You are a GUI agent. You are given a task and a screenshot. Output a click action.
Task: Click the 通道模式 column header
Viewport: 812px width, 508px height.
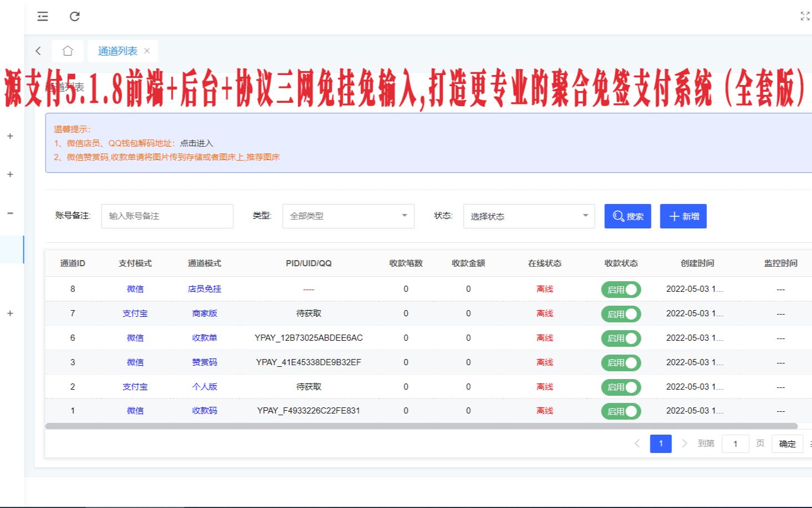pos(204,263)
